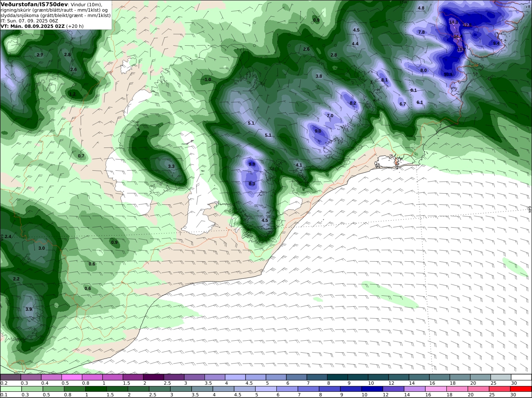The width and height of the screenshot is (532, 398).
Task: Click the 'slydda/snjókoma' legend description text
Action: tap(19, 15)
